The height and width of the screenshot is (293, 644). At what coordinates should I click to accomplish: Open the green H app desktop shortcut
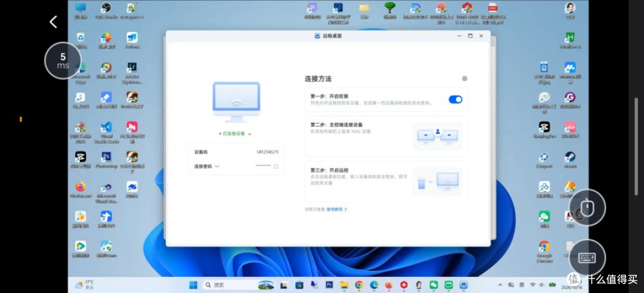coord(569,40)
